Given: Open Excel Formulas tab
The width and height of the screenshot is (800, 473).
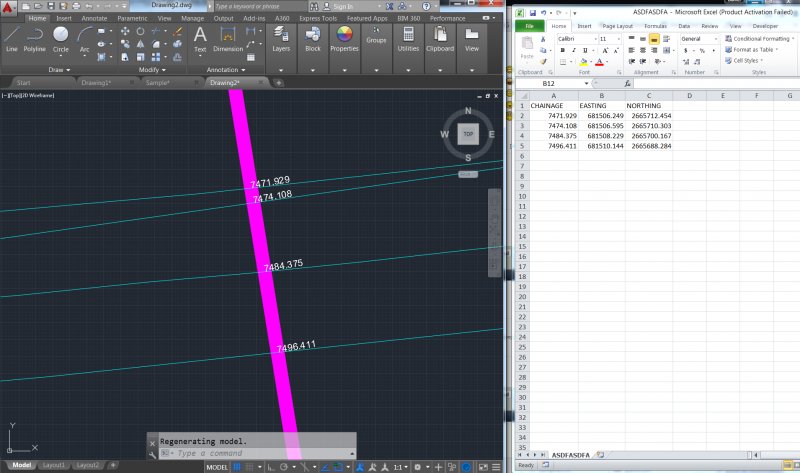Looking at the screenshot, I should (655, 26).
